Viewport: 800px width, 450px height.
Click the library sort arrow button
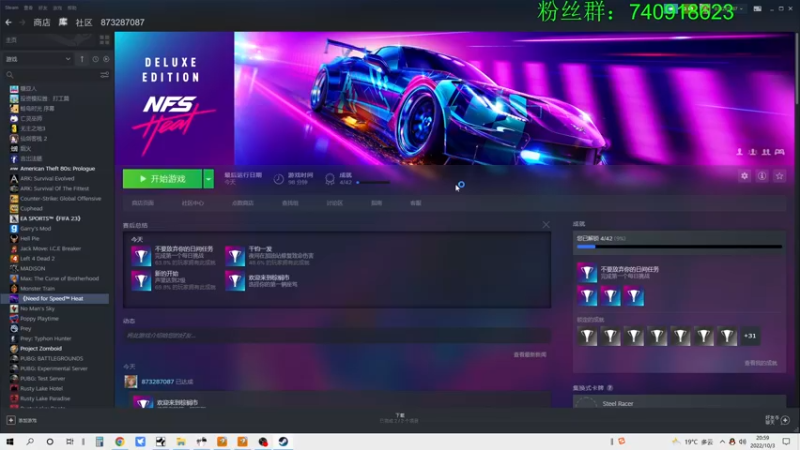point(82,59)
